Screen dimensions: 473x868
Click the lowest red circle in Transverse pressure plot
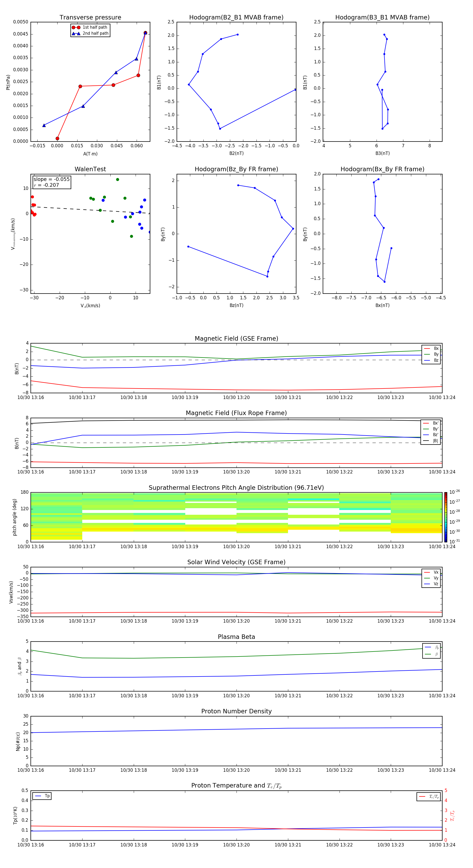pos(57,139)
